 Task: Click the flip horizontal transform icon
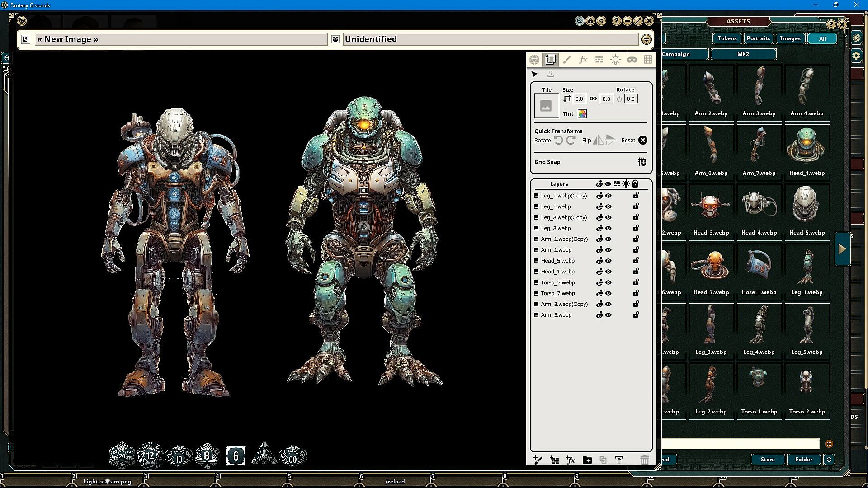[x=598, y=140]
